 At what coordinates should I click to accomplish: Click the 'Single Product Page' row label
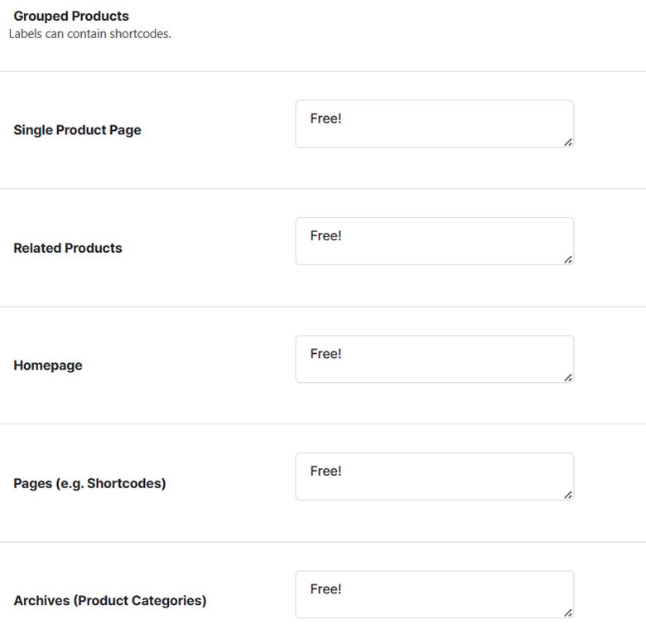coord(78,130)
